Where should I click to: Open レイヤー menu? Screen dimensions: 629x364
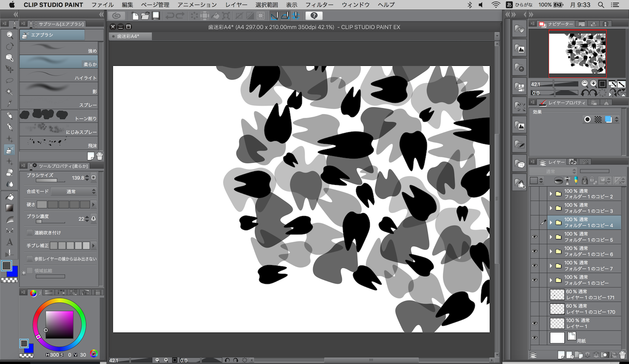coord(236,5)
